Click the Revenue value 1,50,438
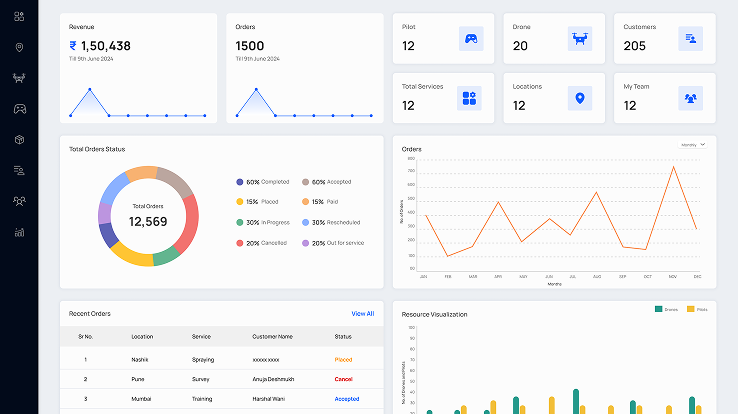 coord(100,46)
